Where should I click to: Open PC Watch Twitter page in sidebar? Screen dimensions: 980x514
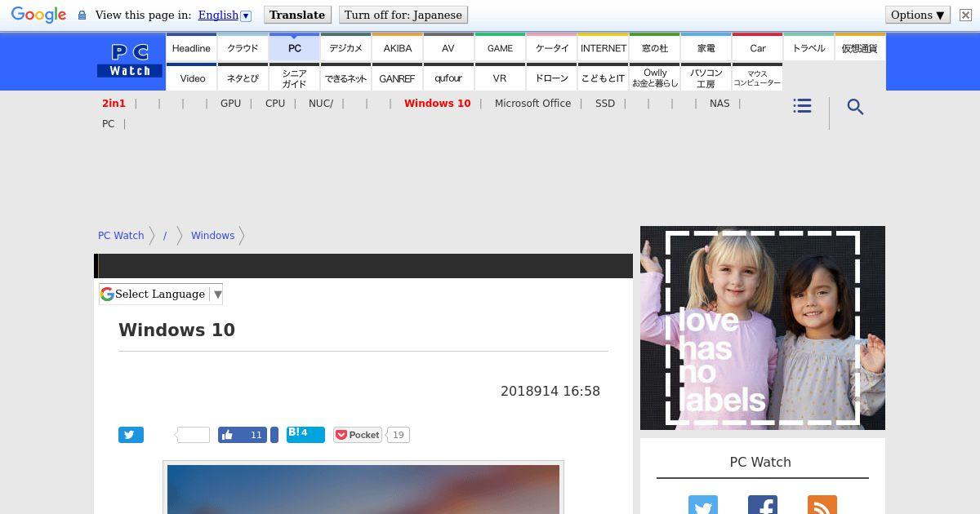coord(702,506)
